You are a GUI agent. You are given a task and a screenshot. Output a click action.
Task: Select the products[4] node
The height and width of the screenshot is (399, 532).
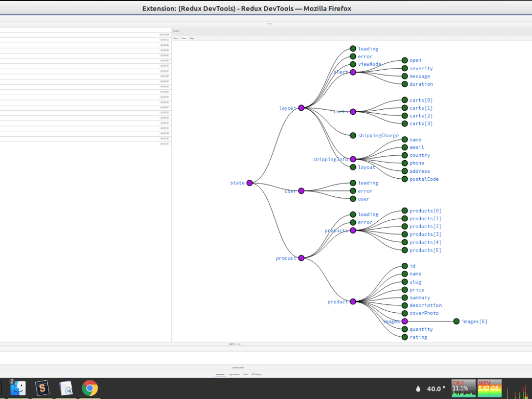pyautogui.click(x=404, y=242)
